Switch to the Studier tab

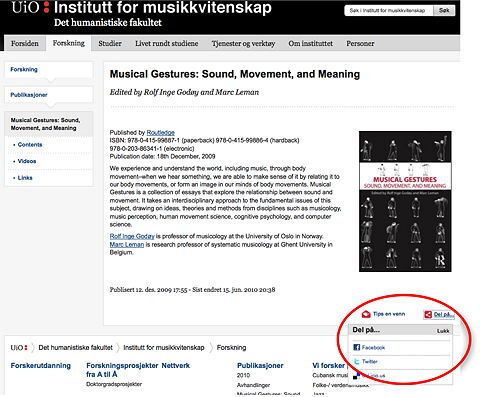pos(110,43)
